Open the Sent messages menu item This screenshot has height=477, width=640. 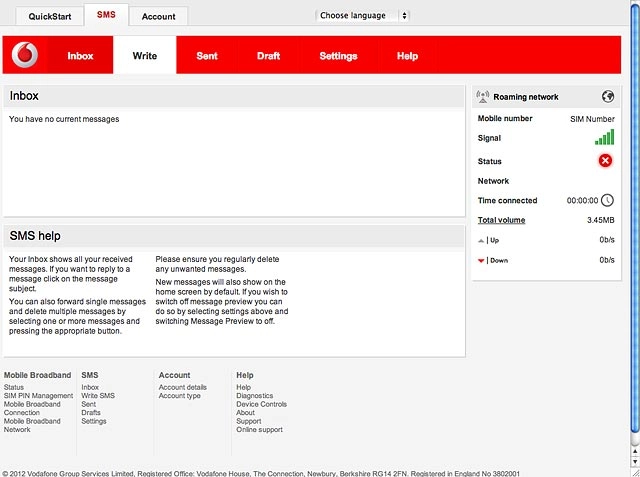coord(207,55)
